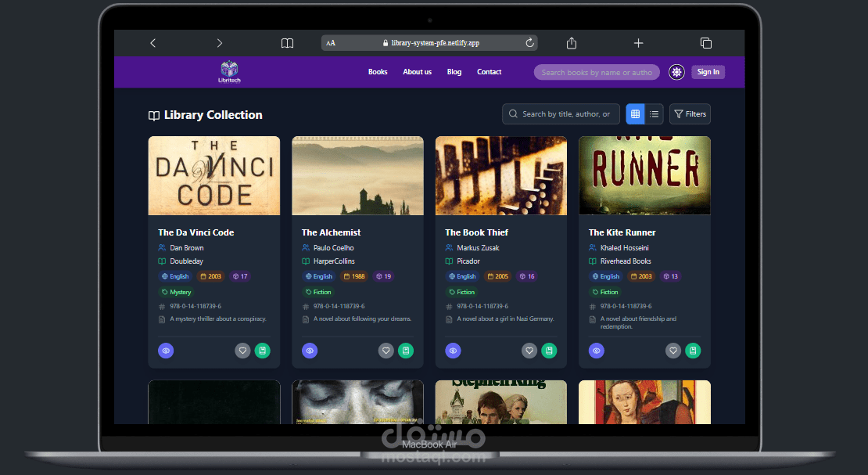The image size is (868, 475).
Task: Toggle the light/dark theme sun button
Action: click(x=676, y=72)
